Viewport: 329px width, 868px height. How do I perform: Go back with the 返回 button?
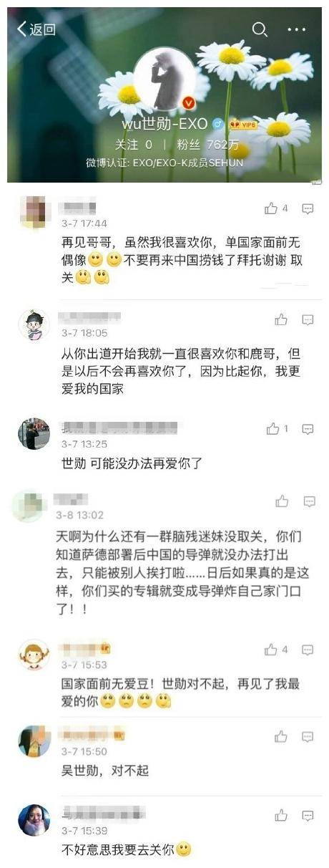[36, 29]
